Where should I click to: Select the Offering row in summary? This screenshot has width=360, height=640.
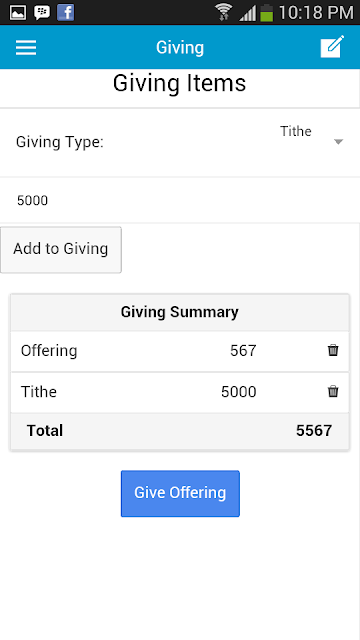[180, 351]
